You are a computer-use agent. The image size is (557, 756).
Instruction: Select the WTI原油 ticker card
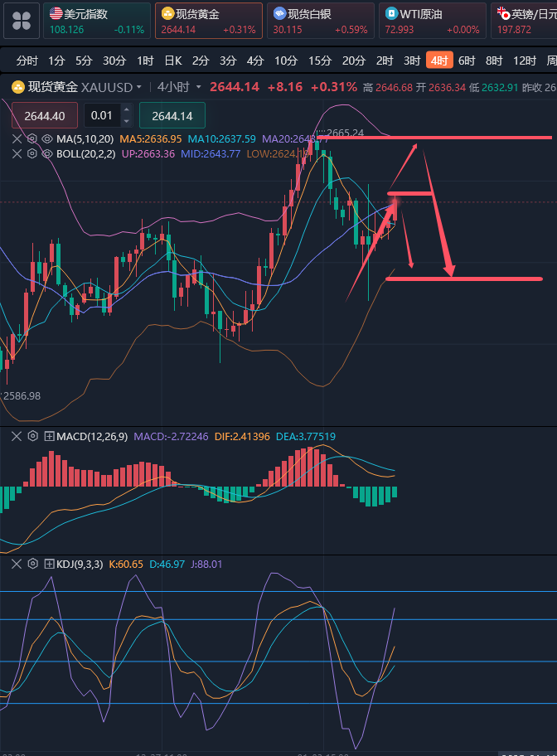click(x=432, y=21)
